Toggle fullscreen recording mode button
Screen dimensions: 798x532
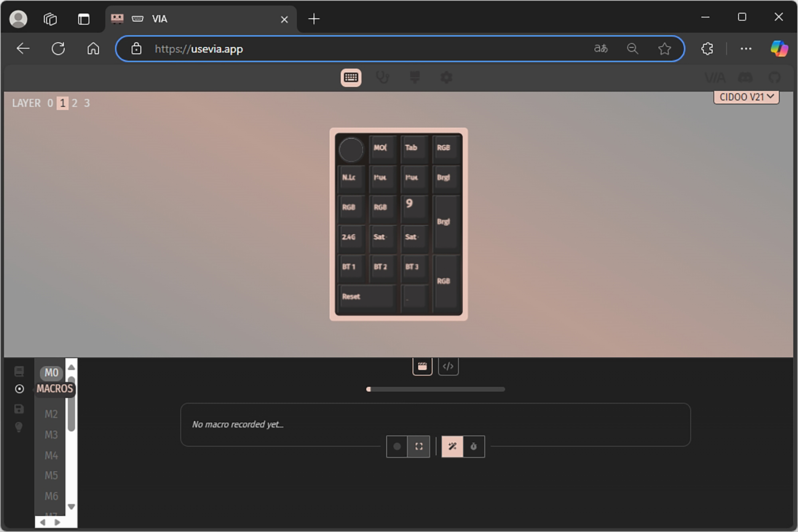coord(419,446)
